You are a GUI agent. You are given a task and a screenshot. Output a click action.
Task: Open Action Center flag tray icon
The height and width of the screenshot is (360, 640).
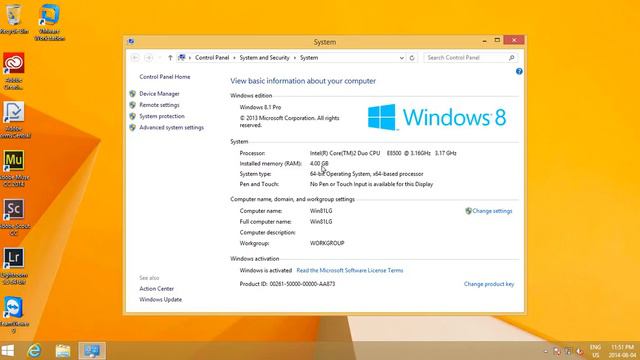[x=557, y=351]
